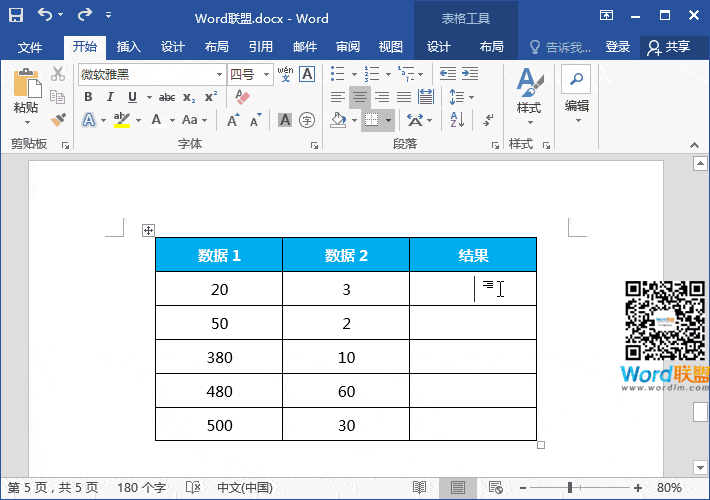Click the 告诉我 search box

[x=561, y=47]
